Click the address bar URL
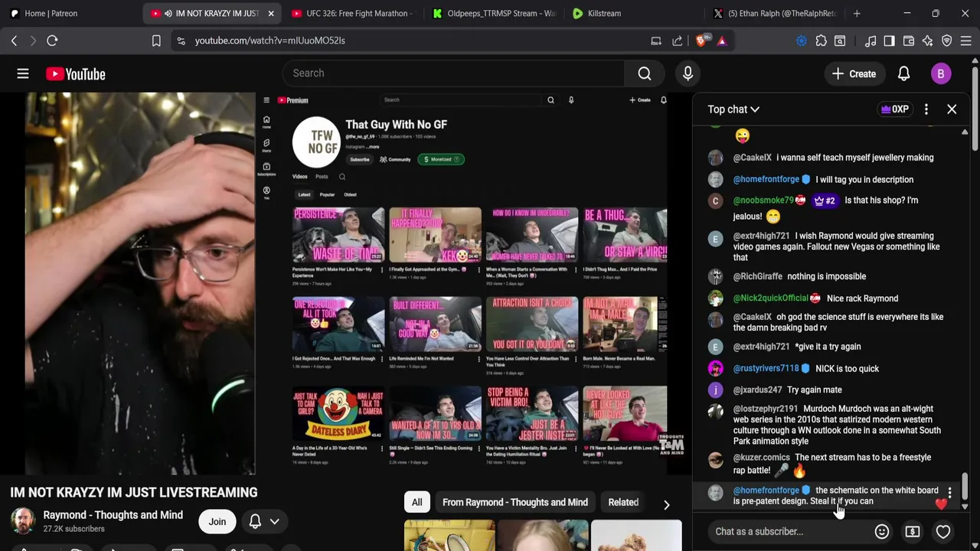 point(269,41)
